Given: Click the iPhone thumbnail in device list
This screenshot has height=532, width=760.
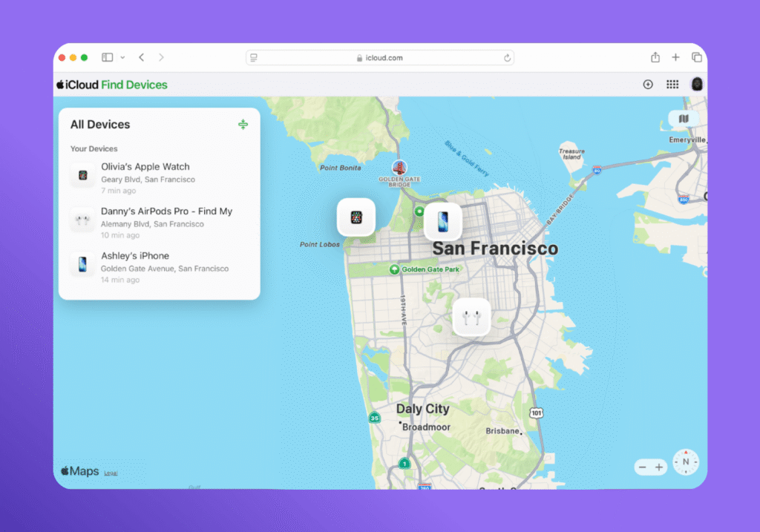Looking at the screenshot, I should (83, 264).
